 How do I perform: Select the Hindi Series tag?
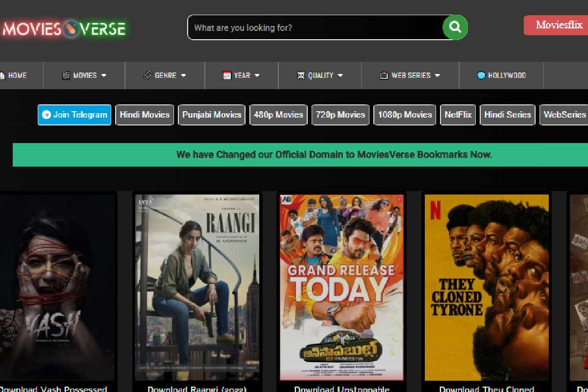click(508, 115)
